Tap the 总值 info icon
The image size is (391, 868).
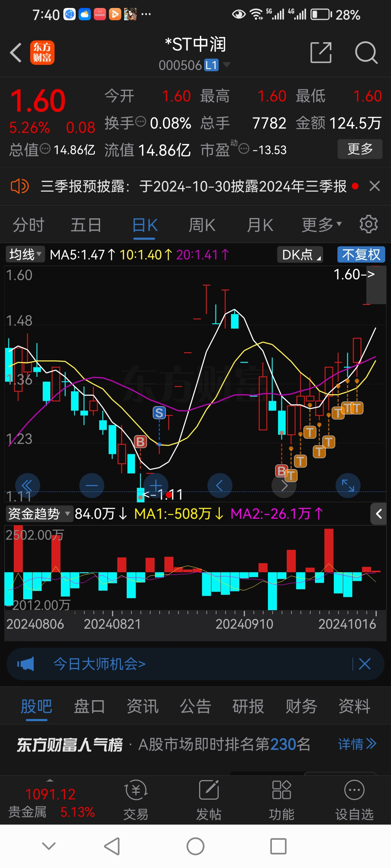pos(45,148)
